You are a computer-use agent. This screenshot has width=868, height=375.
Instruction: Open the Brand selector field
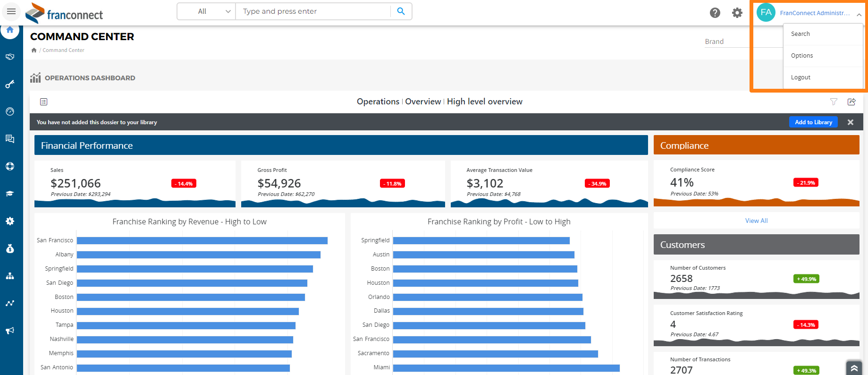(x=727, y=42)
